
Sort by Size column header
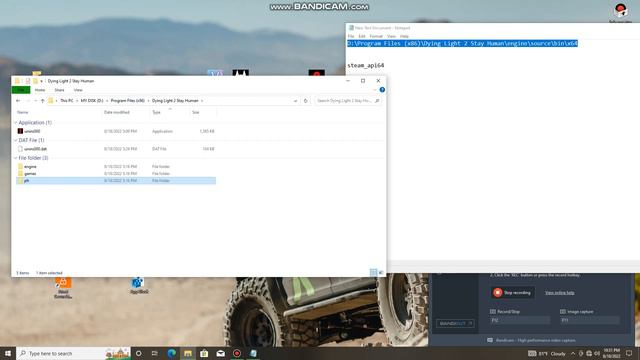pyautogui.click(x=196, y=112)
